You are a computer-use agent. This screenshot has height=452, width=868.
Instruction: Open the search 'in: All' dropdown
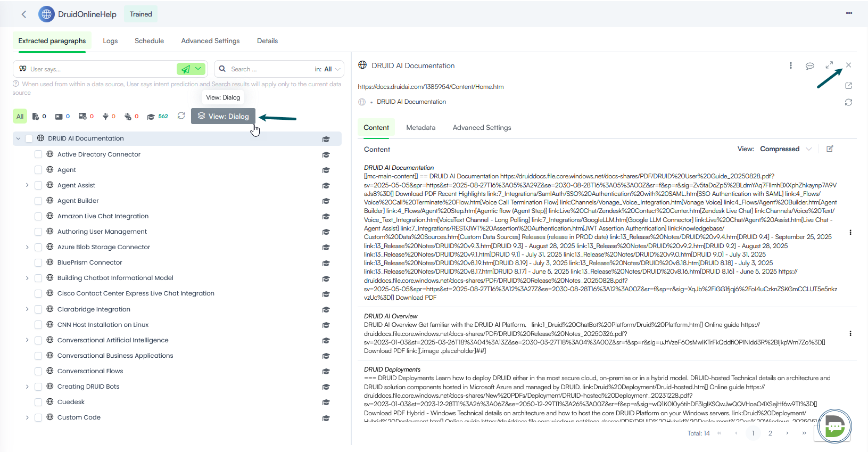click(x=327, y=69)
